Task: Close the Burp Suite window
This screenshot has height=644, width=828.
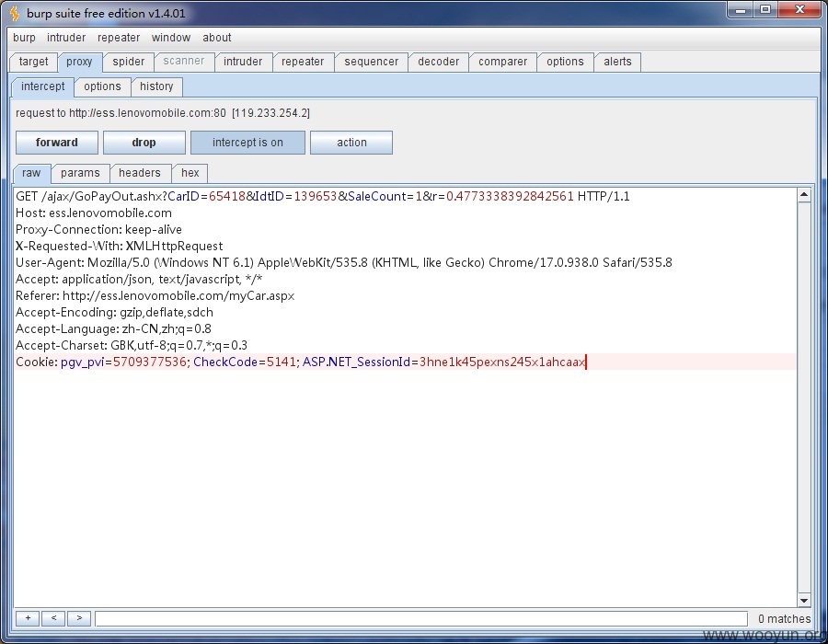Action: (x=799, y=10)
